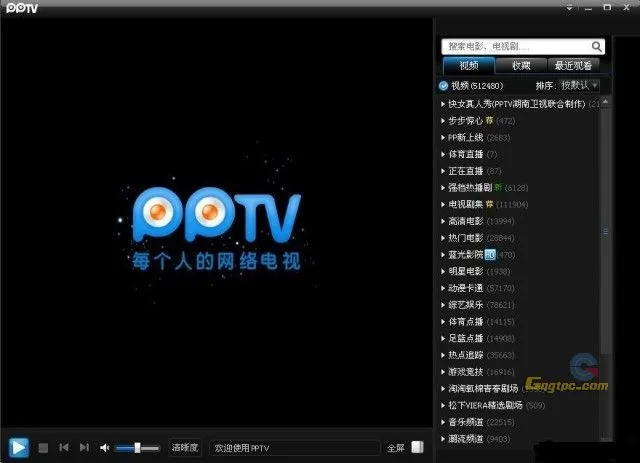Toggle the playlist panel icon beside 全屏
Screen dimensions: 640x463
tap(418, 447)
